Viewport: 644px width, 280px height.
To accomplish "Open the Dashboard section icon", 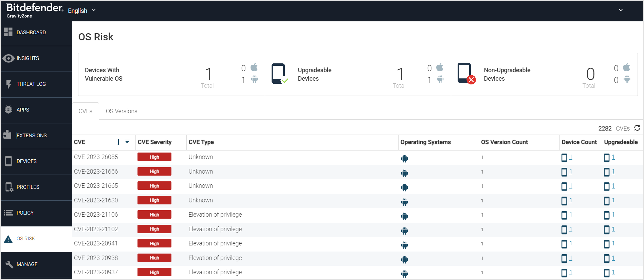I will point(8,32).
